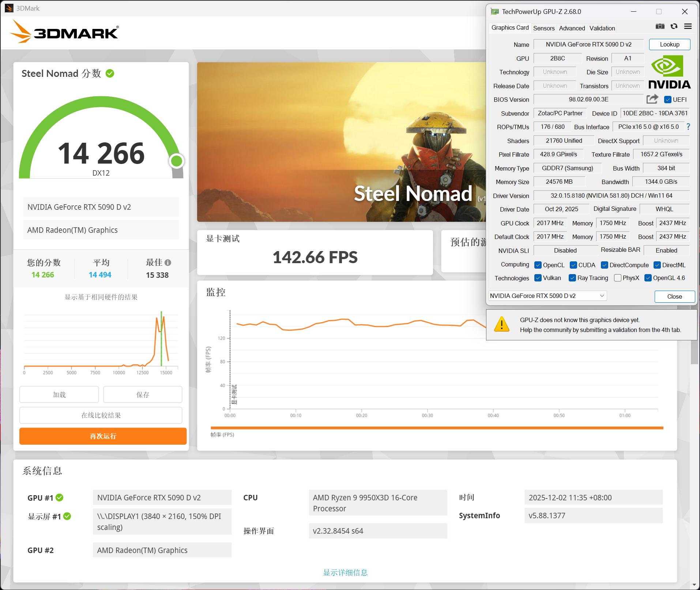Viewport: 700px width, 590px height.
Task: Enable the PhysX checkbox
Action: tap(618, 278)
